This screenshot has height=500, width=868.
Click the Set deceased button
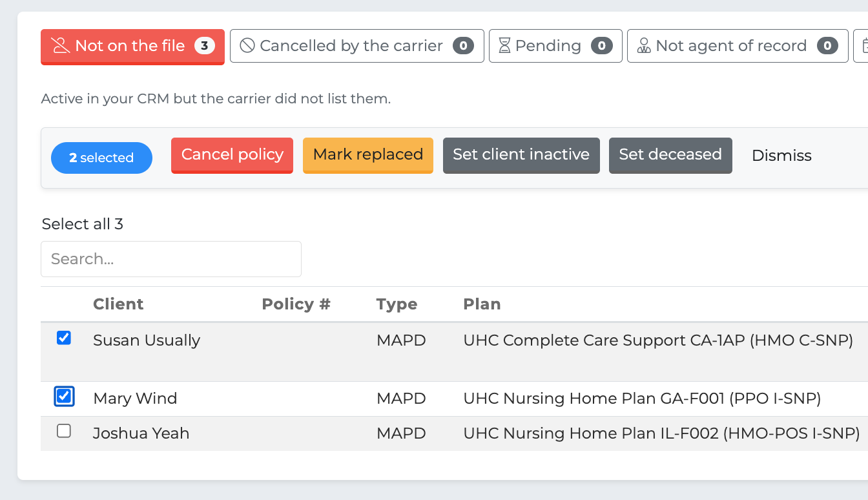pos(670,156)
